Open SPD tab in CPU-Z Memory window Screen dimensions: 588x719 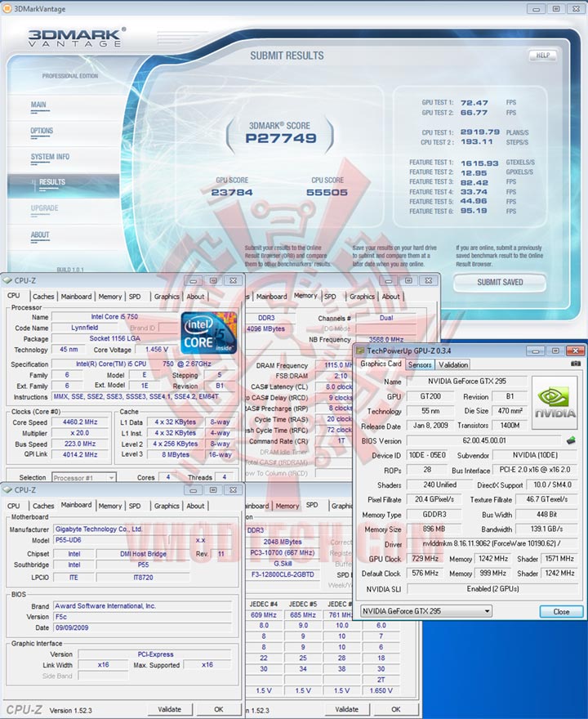(x=330, y=297)
